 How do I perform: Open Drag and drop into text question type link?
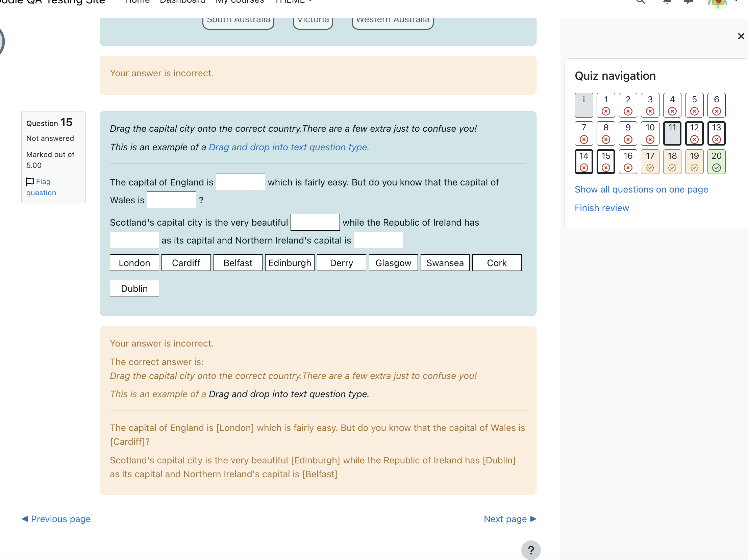289,147
